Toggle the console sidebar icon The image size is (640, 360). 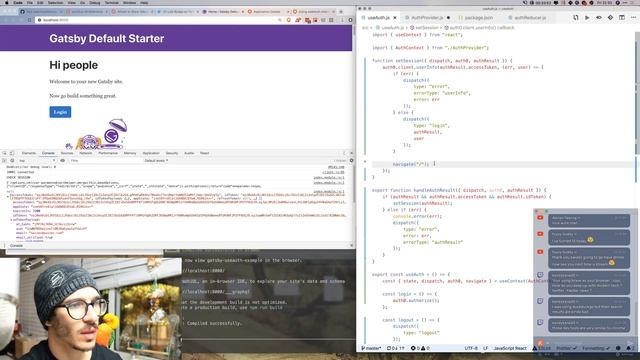(x=4, y=160)
